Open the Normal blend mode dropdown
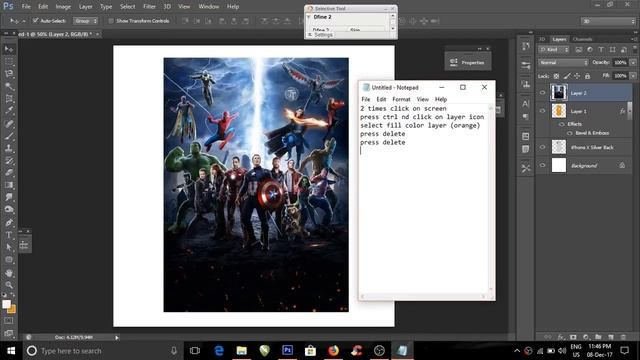640x360 pixels. click(563, 63)
